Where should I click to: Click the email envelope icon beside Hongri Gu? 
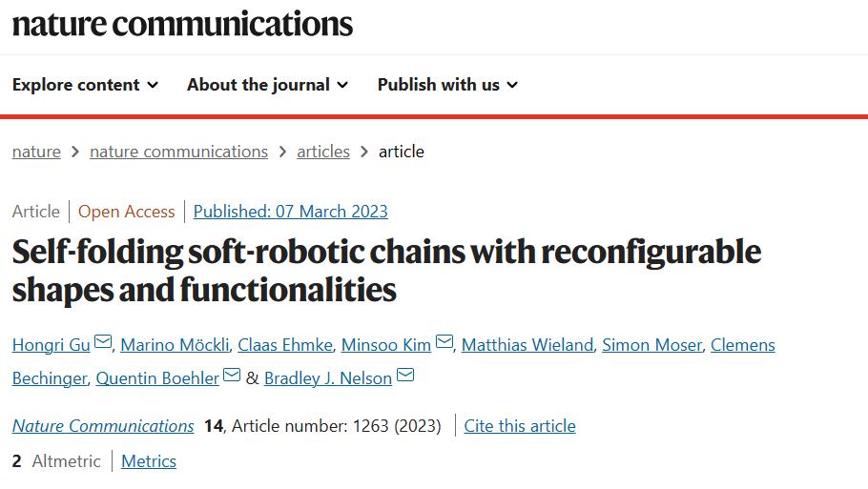(x=103, y=342)
